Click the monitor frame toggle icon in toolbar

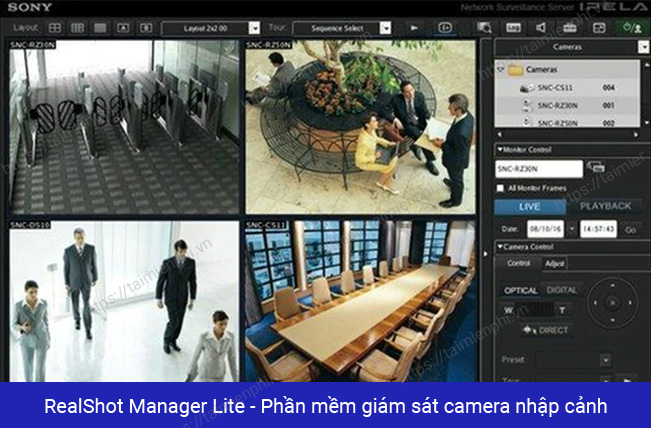[x=445, y=28]
